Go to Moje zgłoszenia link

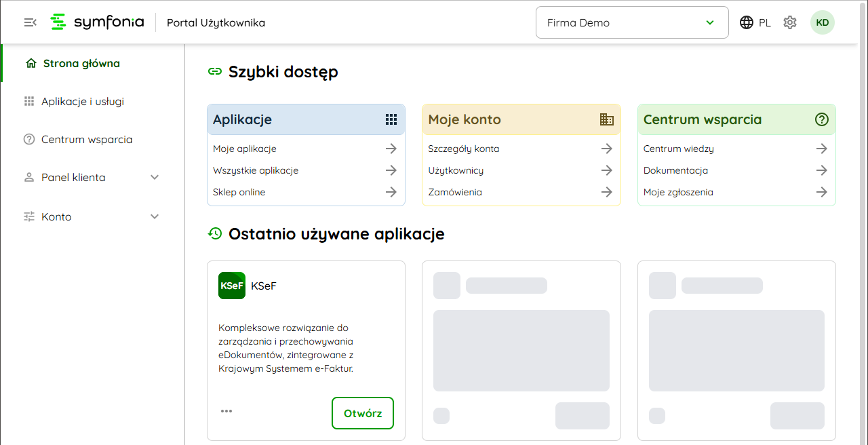tap(678, 192)
